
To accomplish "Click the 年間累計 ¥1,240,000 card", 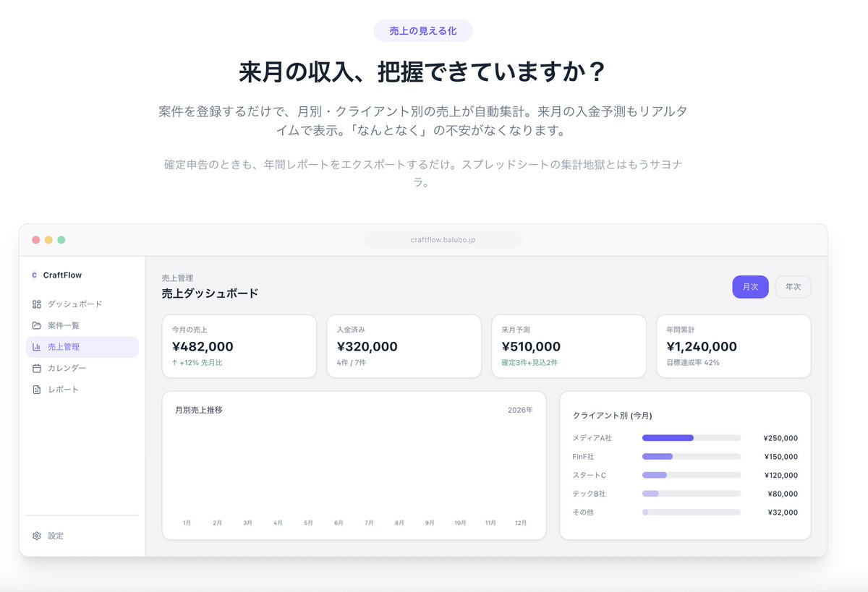I will (x=733, y=346).
